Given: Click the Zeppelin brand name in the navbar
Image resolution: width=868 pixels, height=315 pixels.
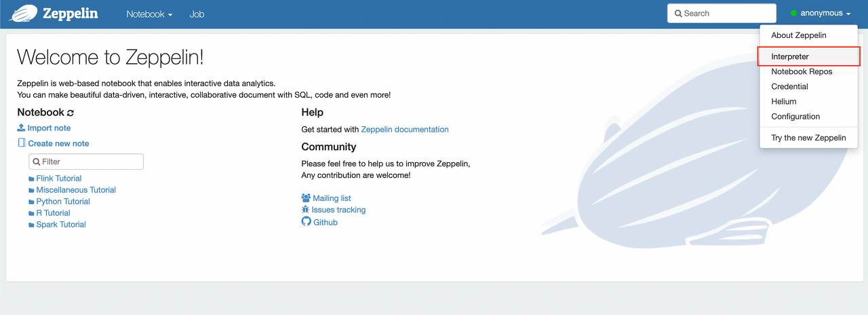Looking at the screenshot, I should (70, 14).
